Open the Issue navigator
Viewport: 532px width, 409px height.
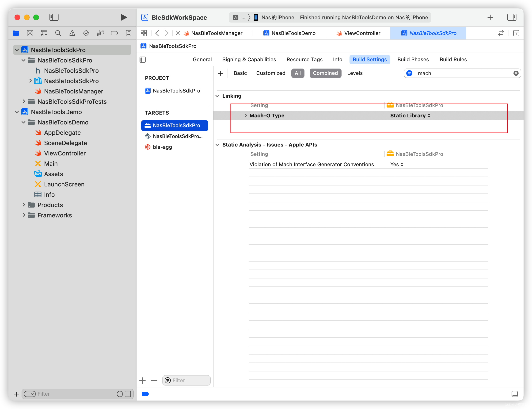(x=72, y=33)
